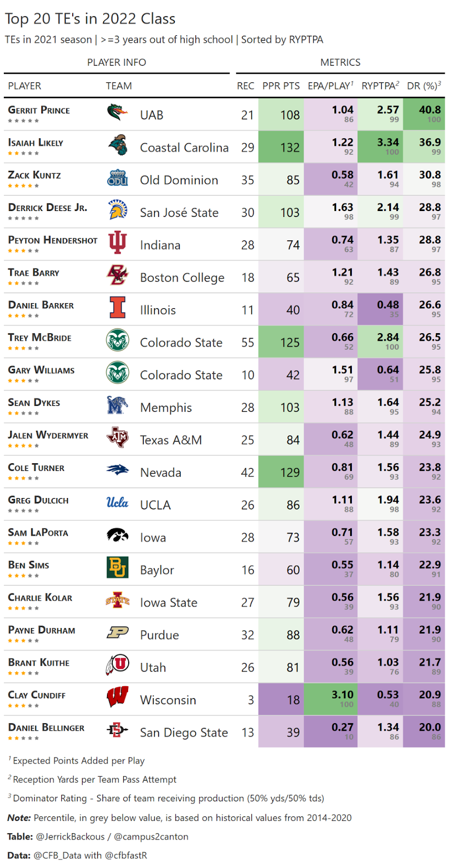449x868 pixels.
Task: Click the Texas A&M logo
Action: click(117, 437)
